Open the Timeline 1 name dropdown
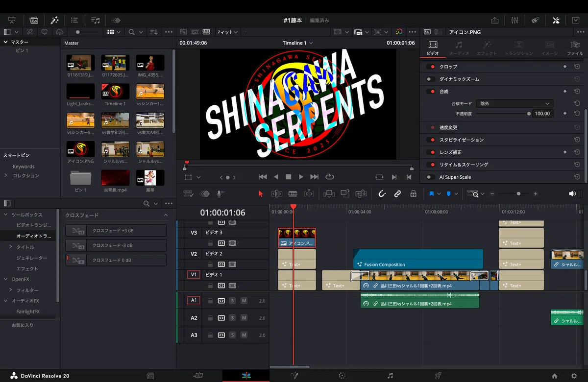 pos(297,43)
